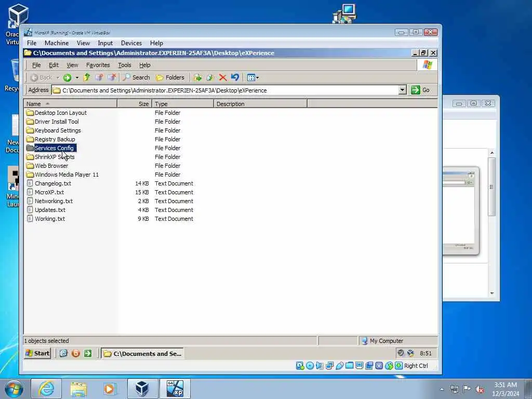Click Windows Media Player taskbar icon
This screenshot has width=532, height=399.
110,389
